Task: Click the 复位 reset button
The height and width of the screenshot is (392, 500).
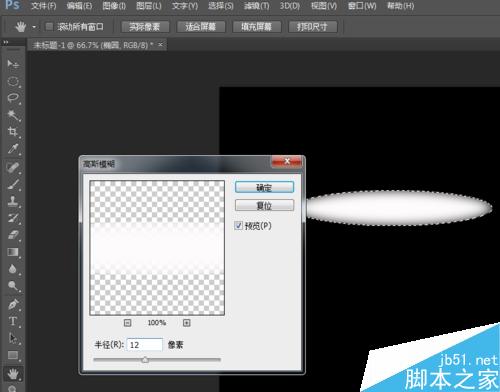Action: tap(264, 205)
